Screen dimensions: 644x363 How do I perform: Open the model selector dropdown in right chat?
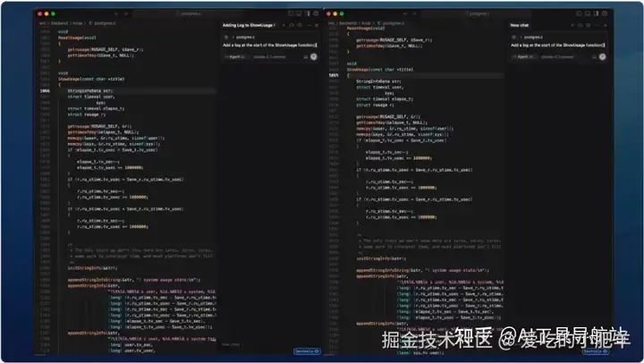pos(557,56)
